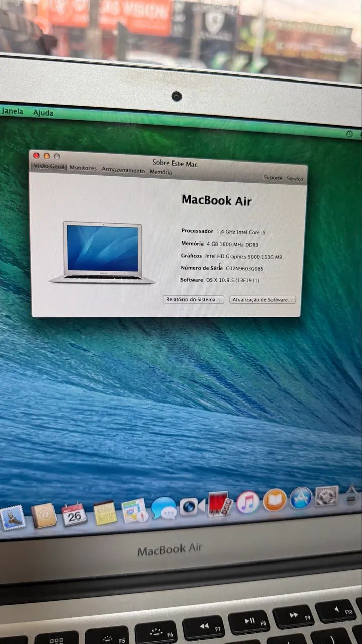Image resolution: width=362 pixels, height=644 pixels.
Task: Click the MacBook Air laptop image
Action: click(x=102, y=253)
